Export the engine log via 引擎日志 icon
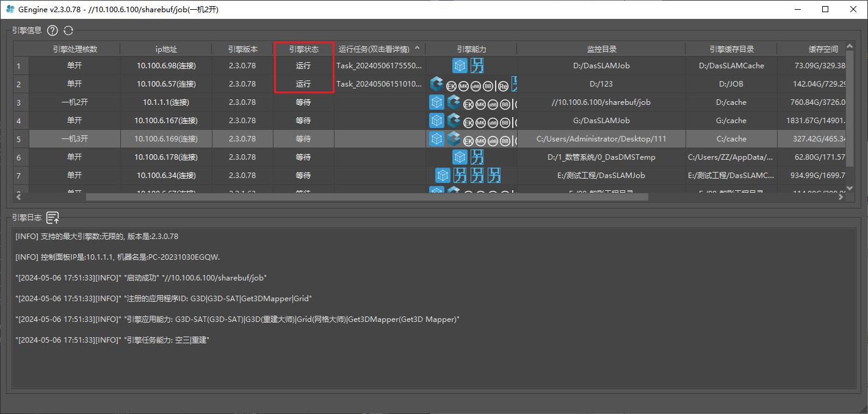The height and width of the screenshot is (414, 868). pyautogui.click(x=53, y=217)
